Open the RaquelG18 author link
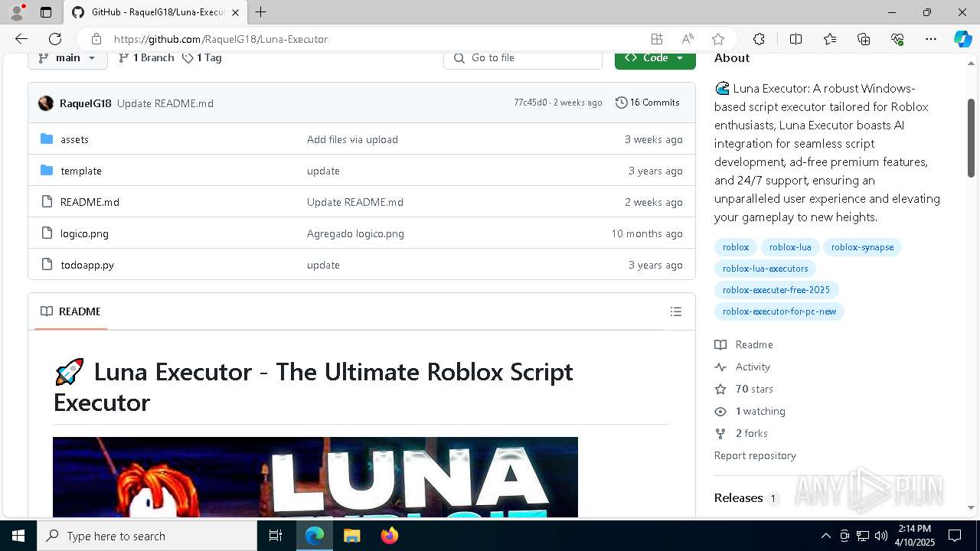The height and width of the screenshot is (551, 980). coord(86,103)
